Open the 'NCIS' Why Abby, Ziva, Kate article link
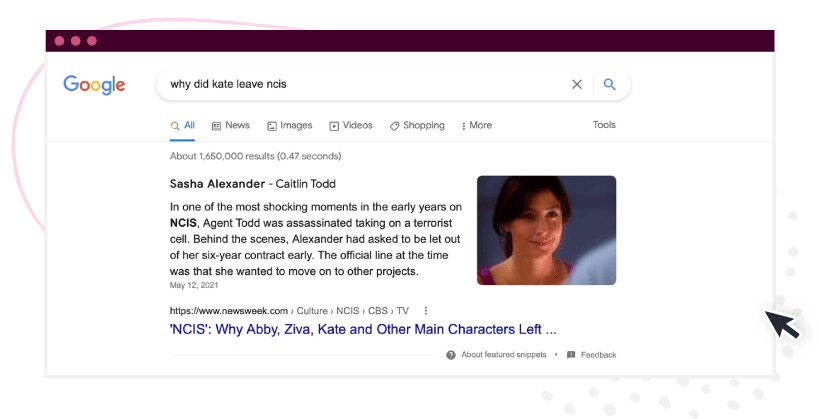Image resolution: width=820 pixels, height=419 pixels. coord(363,330)
